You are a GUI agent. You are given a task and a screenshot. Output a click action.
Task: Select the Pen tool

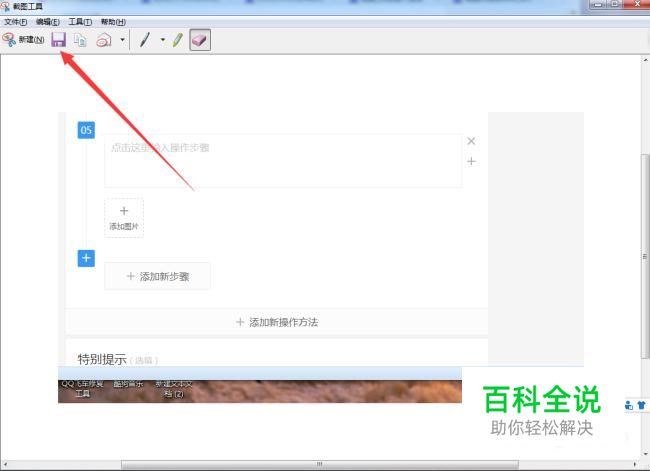(x=145, y=40)
